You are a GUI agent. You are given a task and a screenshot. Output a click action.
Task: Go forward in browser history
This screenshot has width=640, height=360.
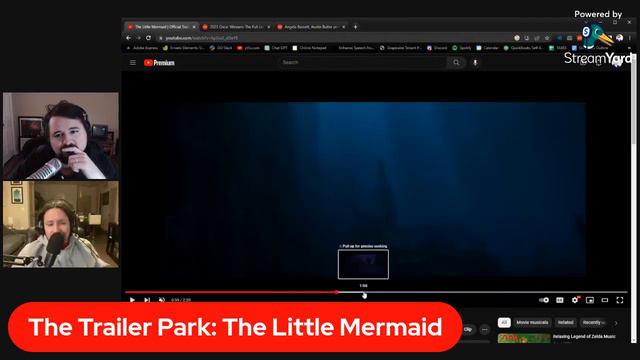pyautogui.click(x=139, y=38)
